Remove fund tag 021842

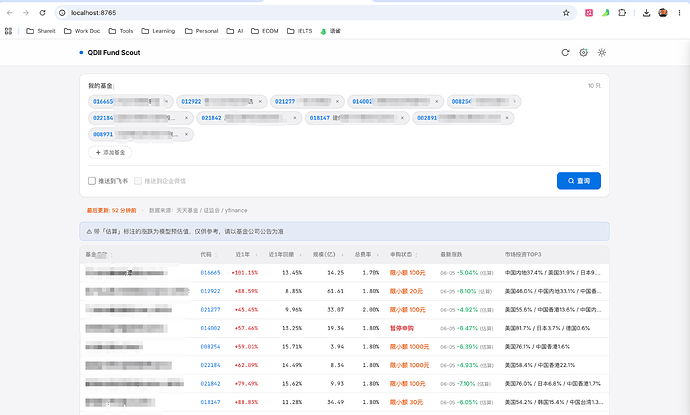[x=295, y=118]
